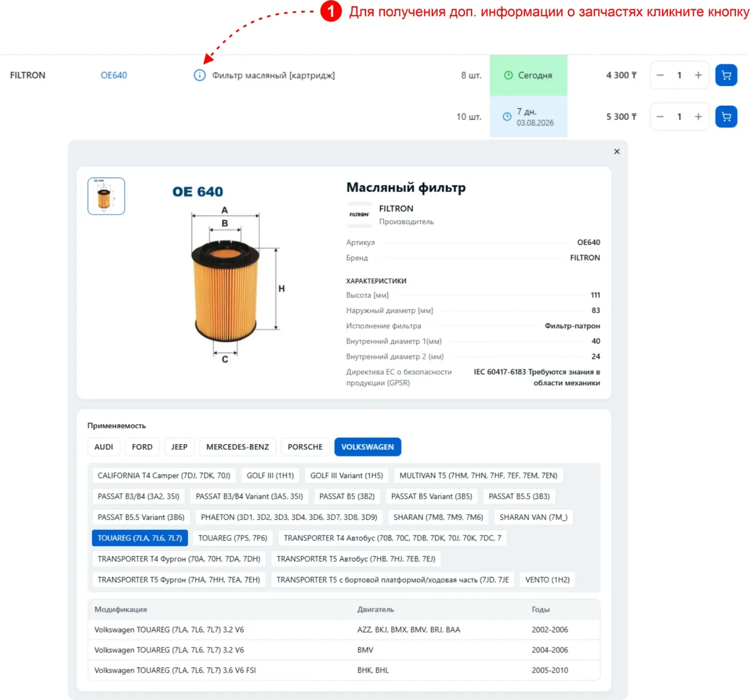This screenshot has height=700, width=750.
Task: Click the 7 дн. delivery date cell
Action: 528,117
